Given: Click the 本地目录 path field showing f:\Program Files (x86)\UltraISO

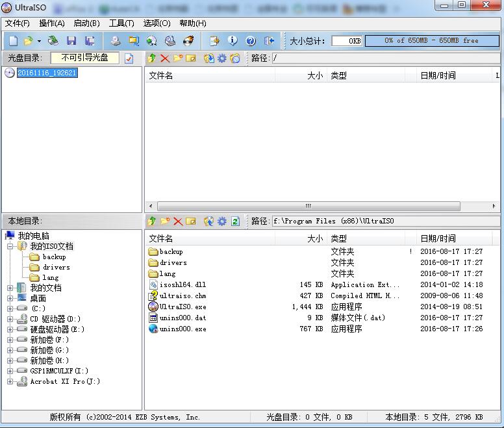Looking at the screenshot, I should (386, 221).
